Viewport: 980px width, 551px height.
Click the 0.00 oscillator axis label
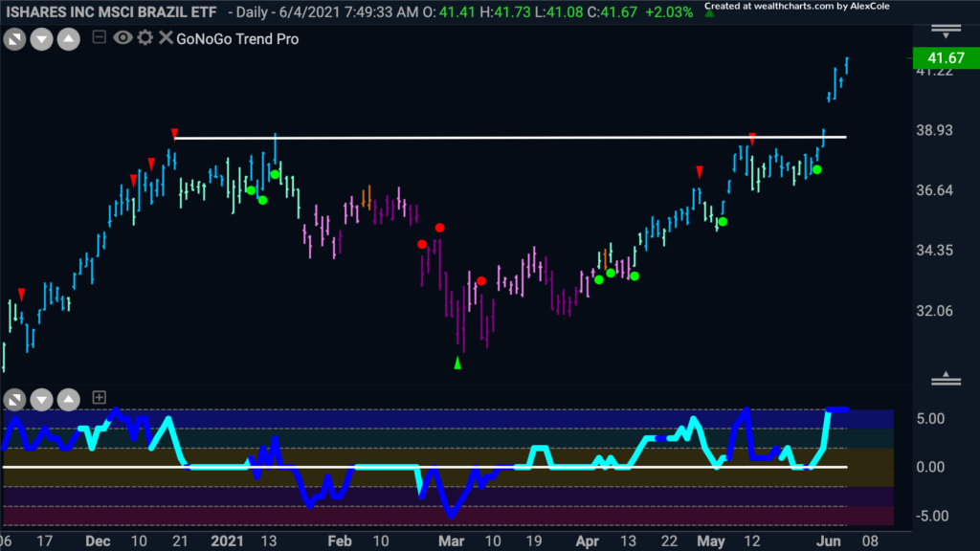tap(930, 467)
